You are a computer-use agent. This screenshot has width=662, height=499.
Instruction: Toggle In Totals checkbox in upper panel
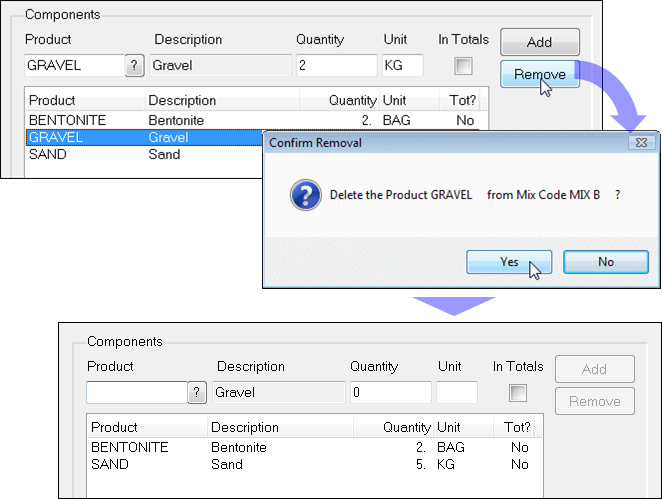point(463,66)
